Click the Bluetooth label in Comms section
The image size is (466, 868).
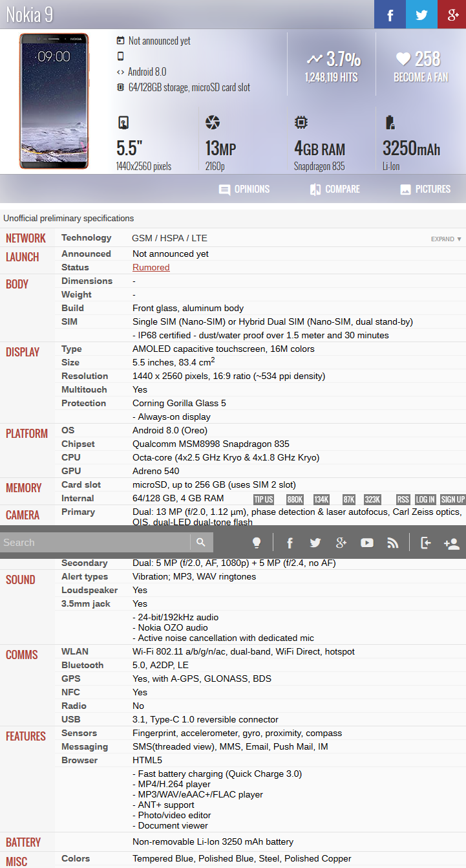(x=83, y=665)
